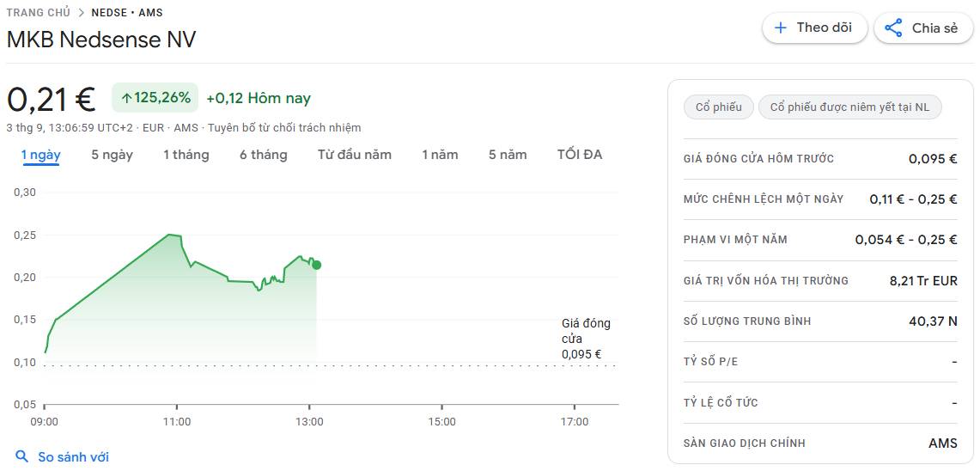Click the Giá đóng cửa 0,095 € chart label
The width and height of the screenshot is (980, 471).
pyautogui.click(x=586, y=339)
